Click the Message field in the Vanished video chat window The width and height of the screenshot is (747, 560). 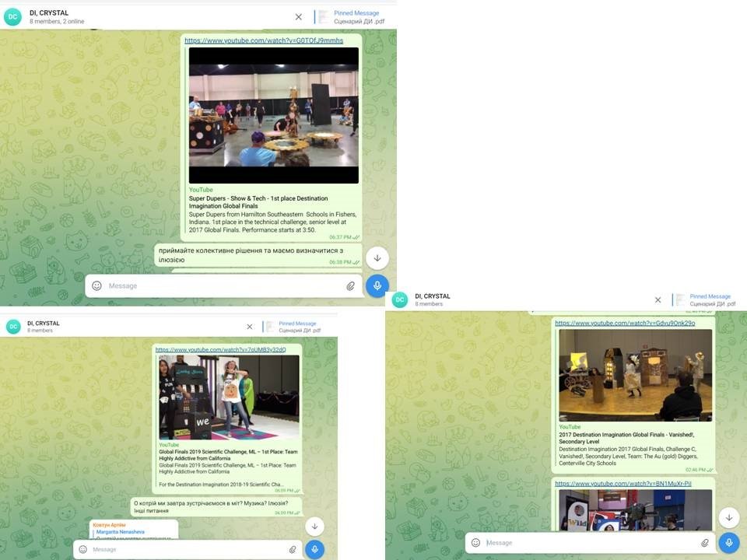(x=591, y=542)
